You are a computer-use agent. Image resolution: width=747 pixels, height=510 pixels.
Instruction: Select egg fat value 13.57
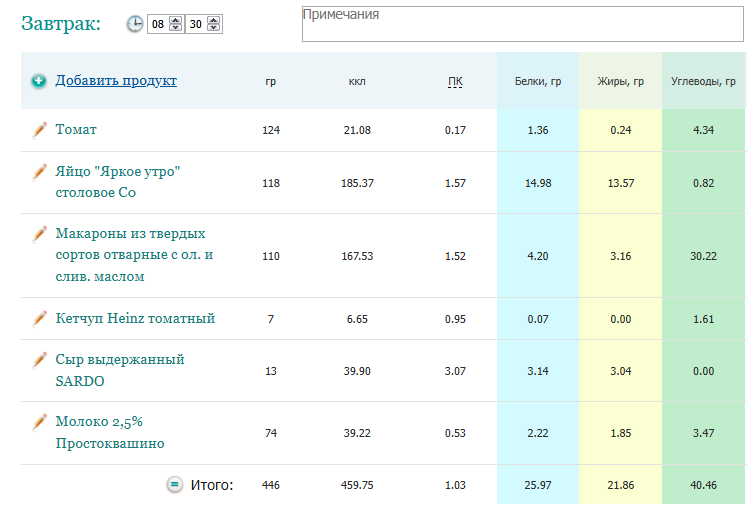coord(621,183)
